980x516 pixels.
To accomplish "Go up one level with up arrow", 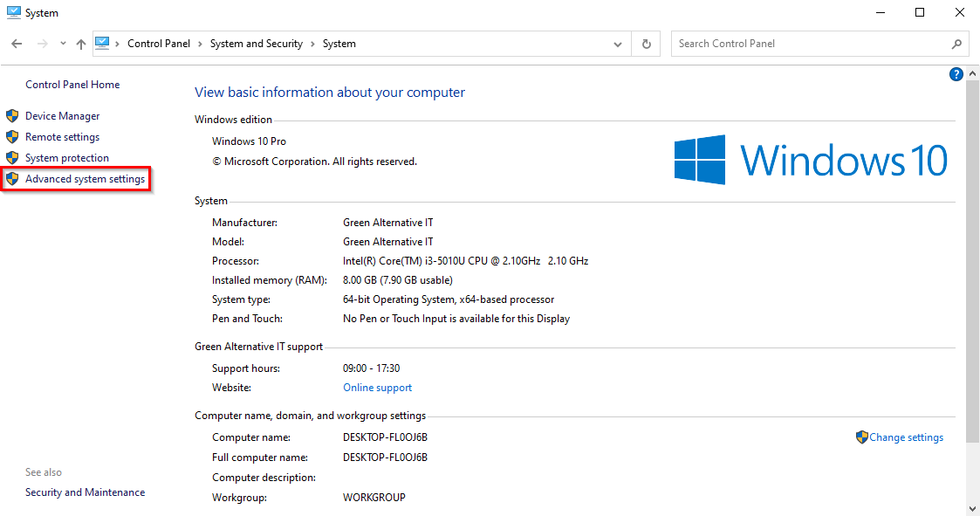I will click(x=80, y=44).
